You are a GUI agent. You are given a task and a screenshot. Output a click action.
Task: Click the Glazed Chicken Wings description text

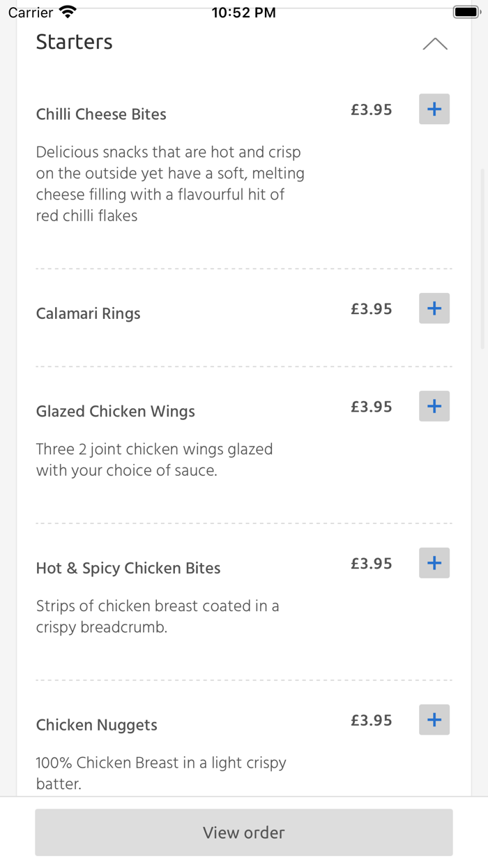(x=154, y=460)
